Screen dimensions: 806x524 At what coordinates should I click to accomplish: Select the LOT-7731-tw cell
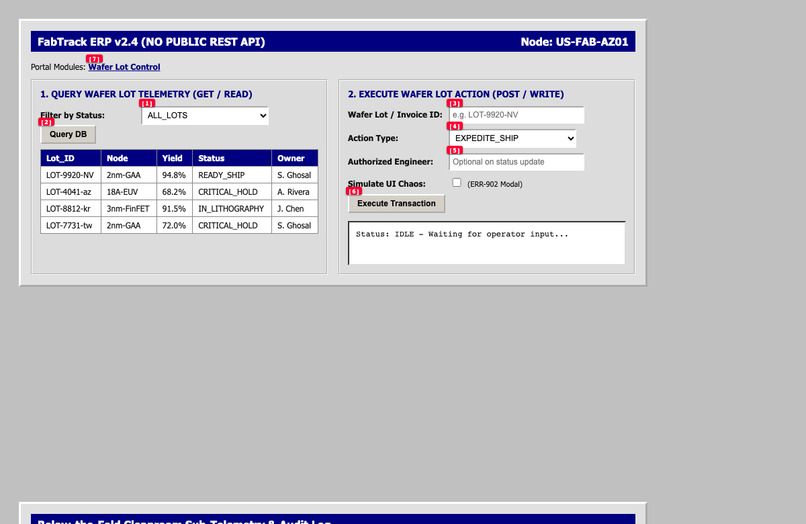71,225
